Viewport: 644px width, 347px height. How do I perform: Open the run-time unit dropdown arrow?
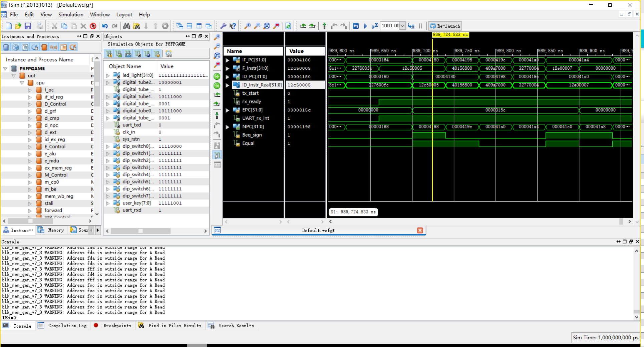tap(403, 26)
